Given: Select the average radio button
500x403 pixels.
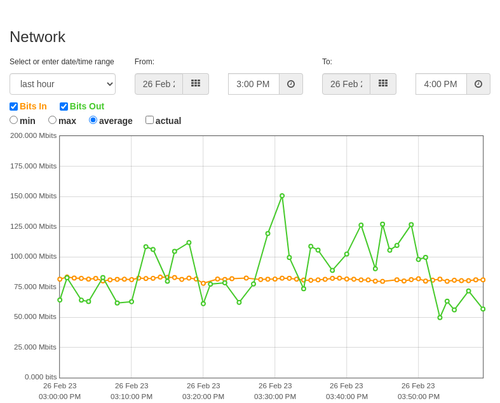Looking at the screenshot, I should click(x=93, y=120).
